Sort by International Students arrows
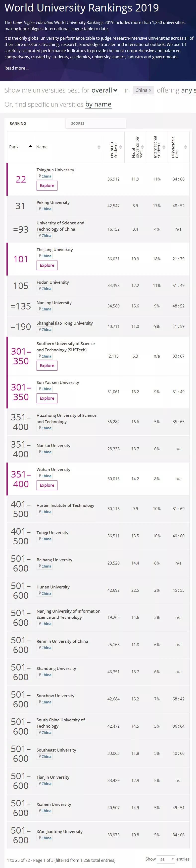Image resolution: width=196 pixels, height=868 pixels. pos(164,147)
